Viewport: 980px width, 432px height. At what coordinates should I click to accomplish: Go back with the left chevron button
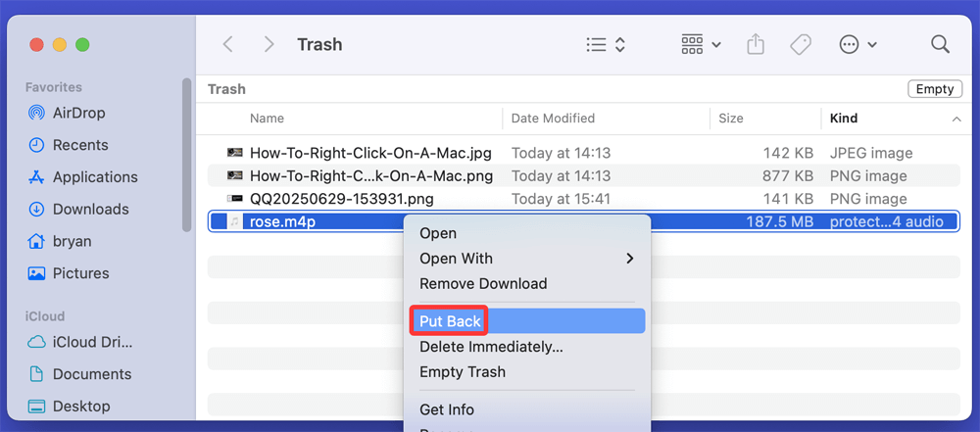pyautogui.click(x=228, y=44)
